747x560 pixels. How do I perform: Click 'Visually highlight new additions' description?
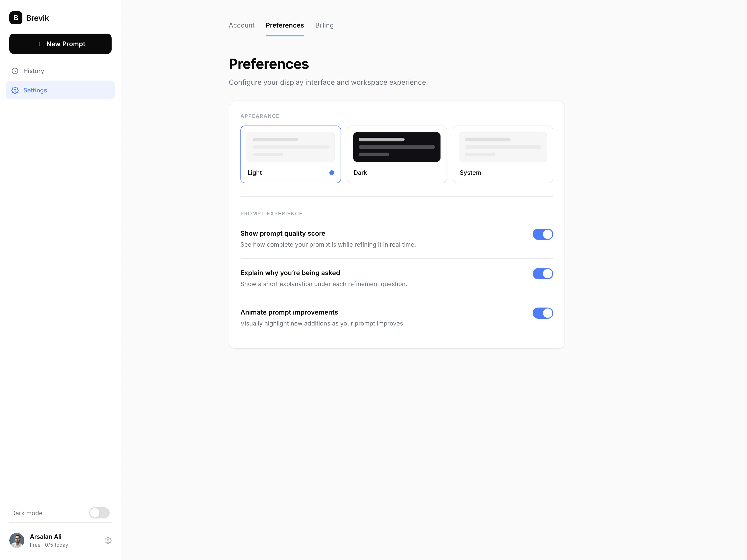point(323,323)
